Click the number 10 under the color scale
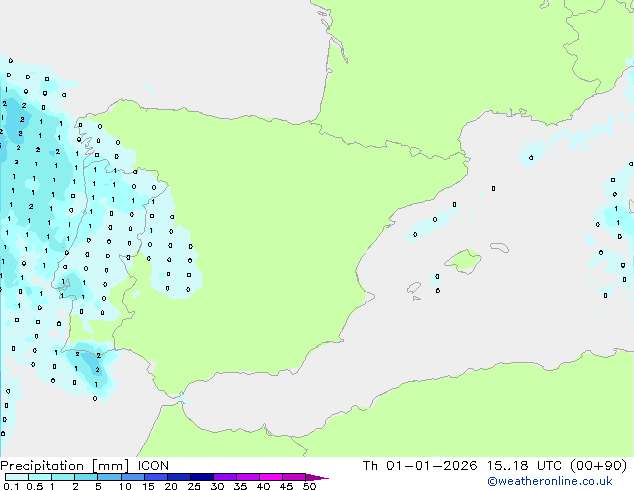 pos(125,486)
